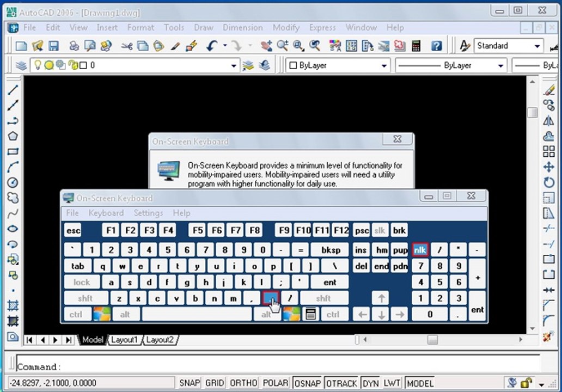The image size is (562, 392).
Task: Select the Line draw tool
Action: click(x=13, y=90)
